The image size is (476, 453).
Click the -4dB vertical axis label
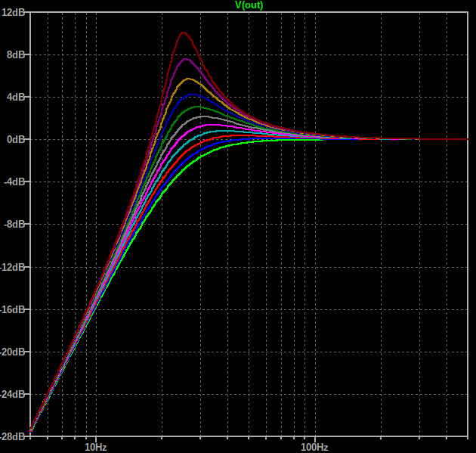[x=14, y=182]
